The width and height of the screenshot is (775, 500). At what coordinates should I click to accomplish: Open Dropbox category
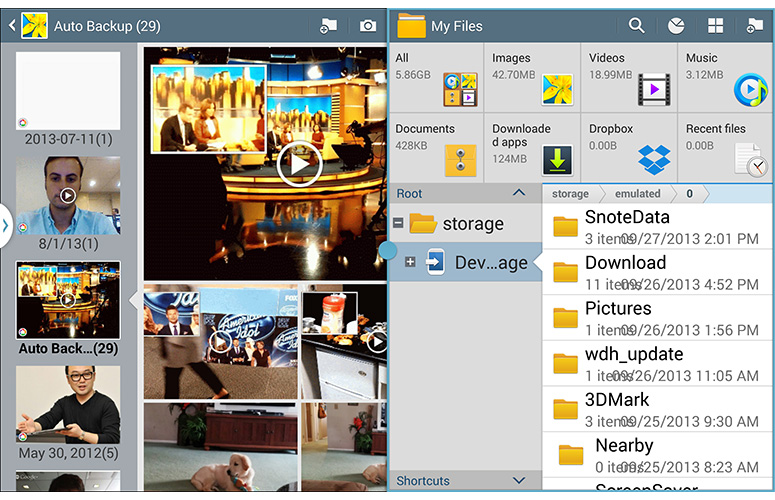pyautogui.click(x=629, y=148)
